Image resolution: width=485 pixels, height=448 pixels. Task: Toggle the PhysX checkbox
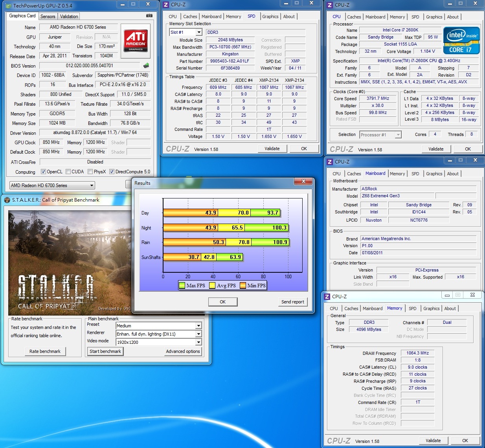pyautogui.click(x=90, y=172)
